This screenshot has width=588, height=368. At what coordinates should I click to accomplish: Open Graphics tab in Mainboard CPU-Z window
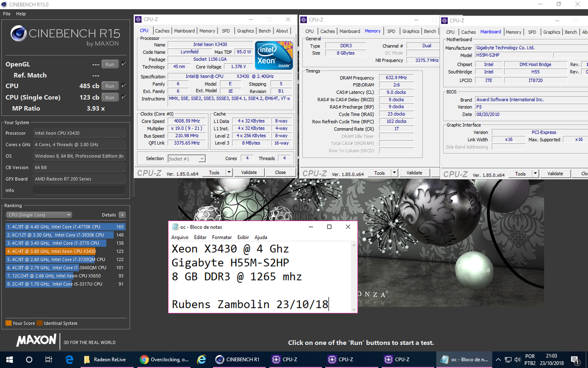point(552,32)
